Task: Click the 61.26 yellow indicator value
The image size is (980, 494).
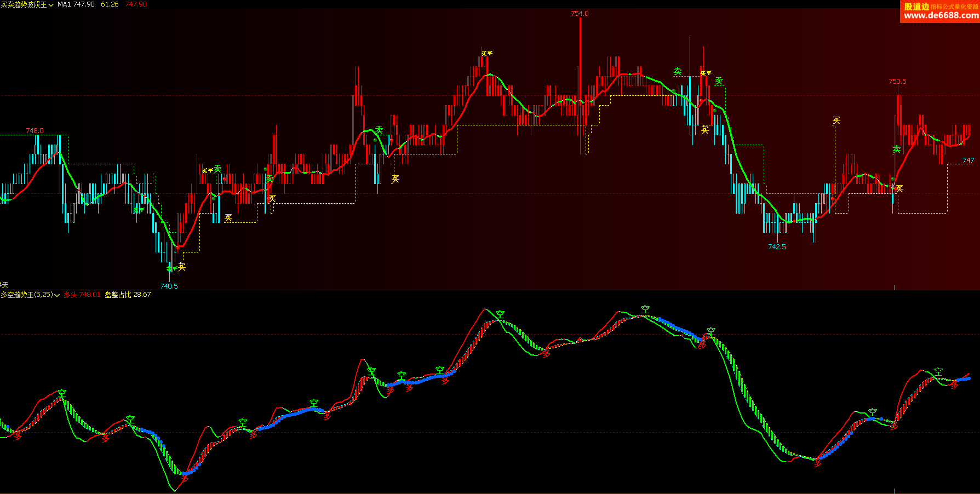Action: click(x=110, y=4)
